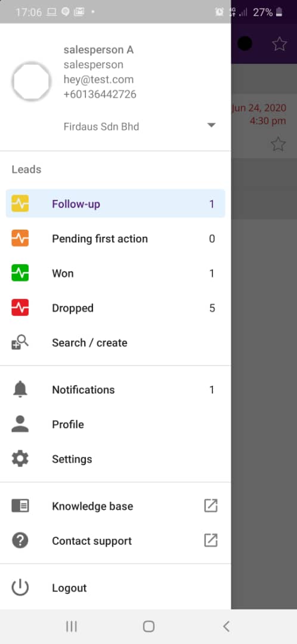
Task: Select the Dropped menu item
Action: point(116,308)
